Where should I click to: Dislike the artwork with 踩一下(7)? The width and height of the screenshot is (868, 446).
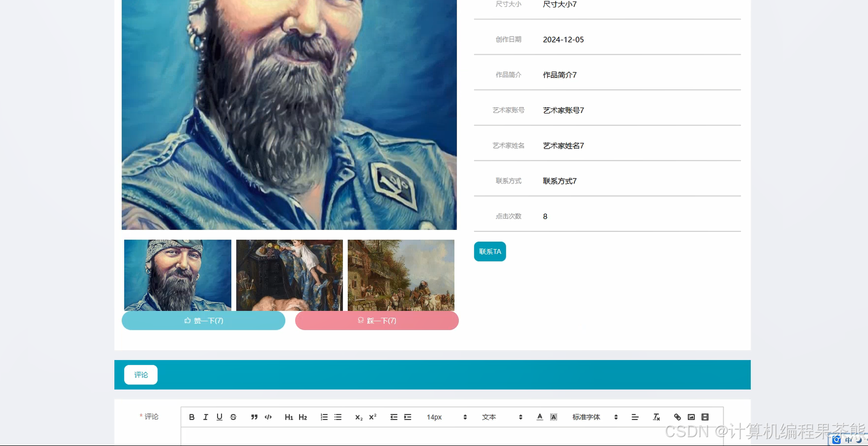[377, 321]
